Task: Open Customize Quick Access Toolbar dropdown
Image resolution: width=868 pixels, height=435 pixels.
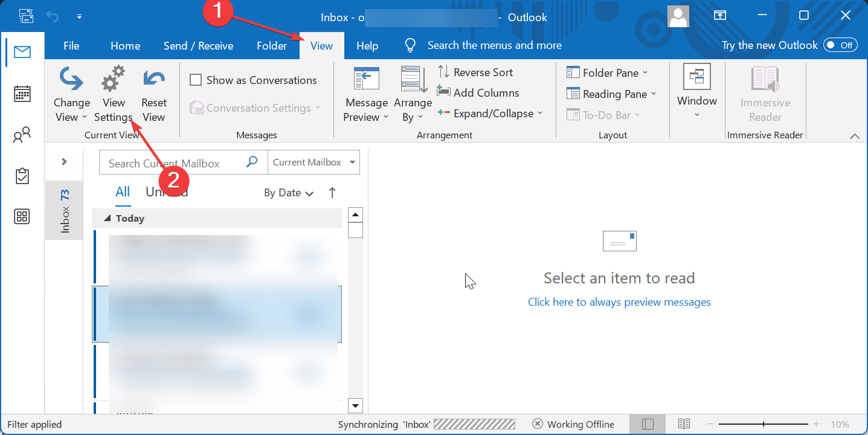Action: click(80, 16)
